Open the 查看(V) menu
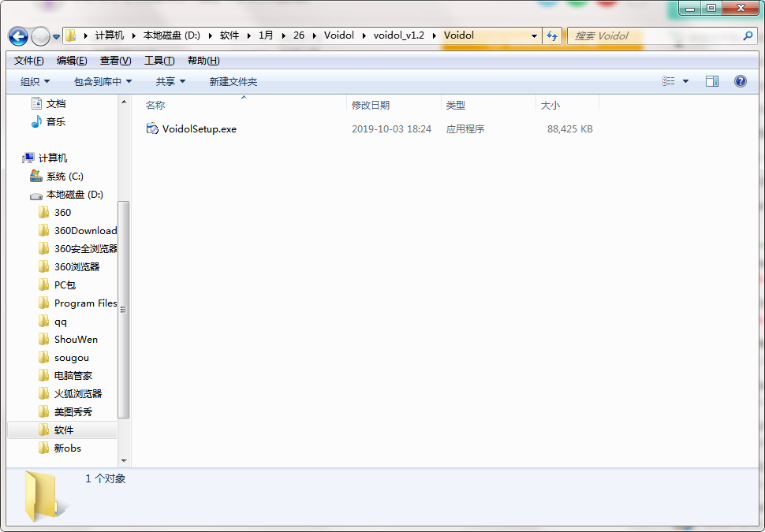 coord(116,61)
